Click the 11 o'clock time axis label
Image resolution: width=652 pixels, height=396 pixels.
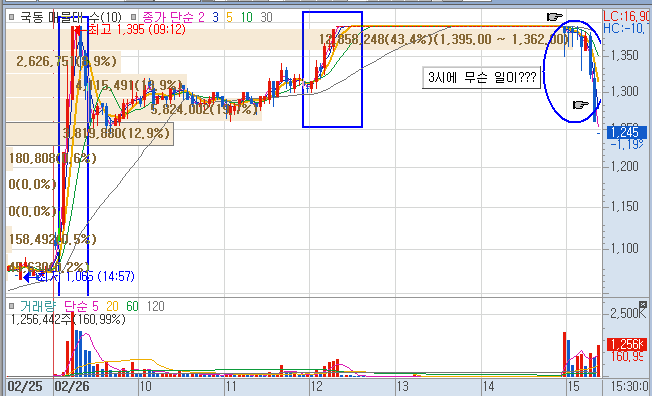pos(231,386)
